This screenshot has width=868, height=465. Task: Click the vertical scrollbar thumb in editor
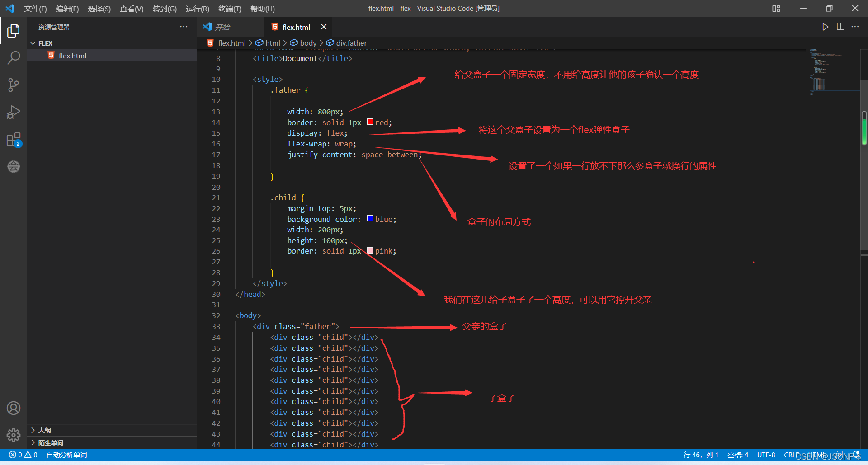click(864, 164)
